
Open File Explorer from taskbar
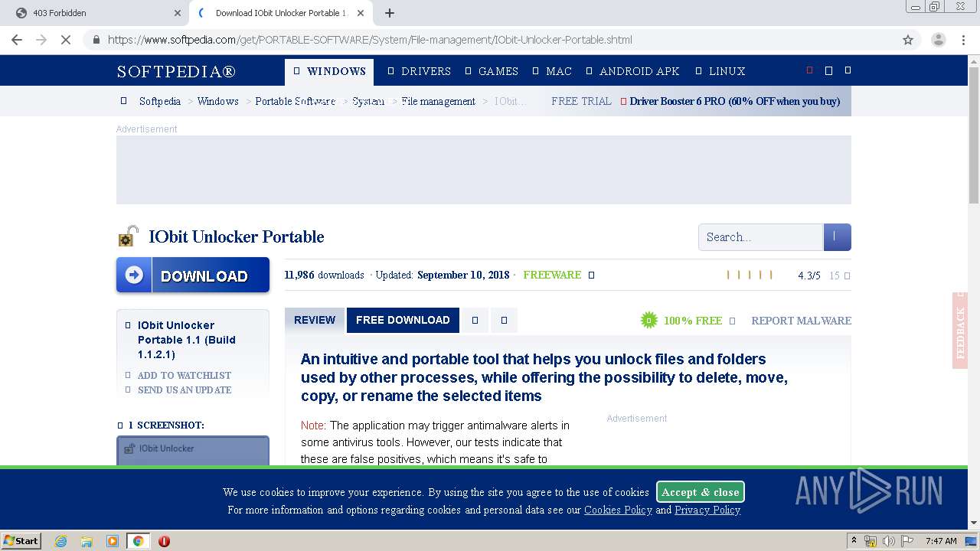click(87, 541)
